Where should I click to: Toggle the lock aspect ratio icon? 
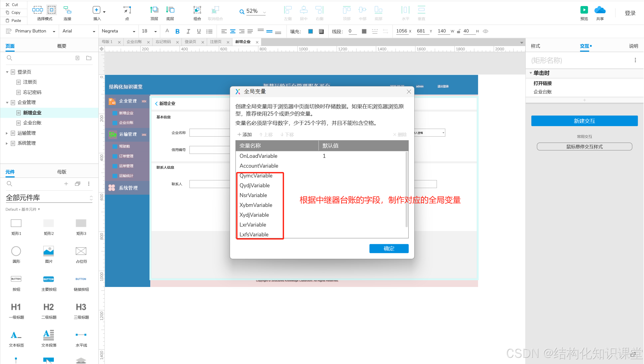[459, 31]
